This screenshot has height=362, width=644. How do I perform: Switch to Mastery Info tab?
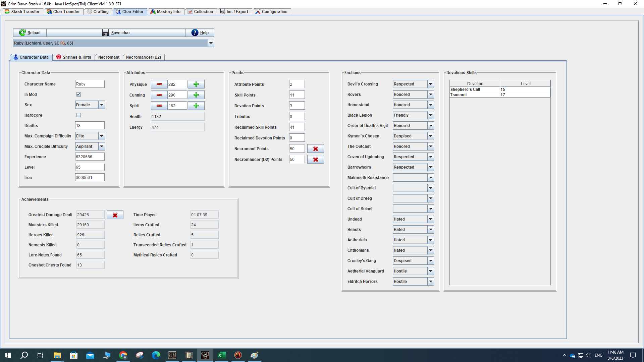165,12
